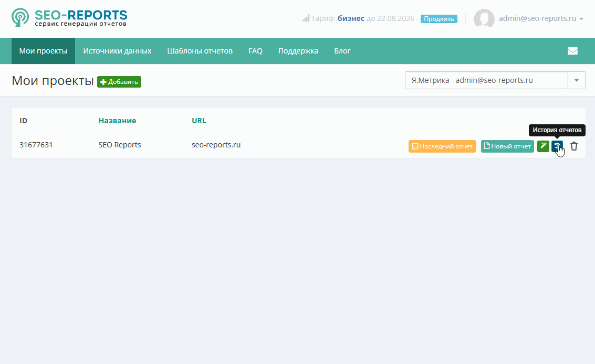
Task: Sort table by Название column
Action: click(117, 121)
